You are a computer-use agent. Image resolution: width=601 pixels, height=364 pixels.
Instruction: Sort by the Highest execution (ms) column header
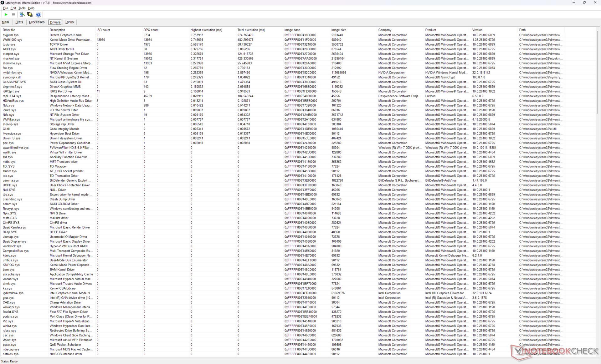(x=206, y=30)
